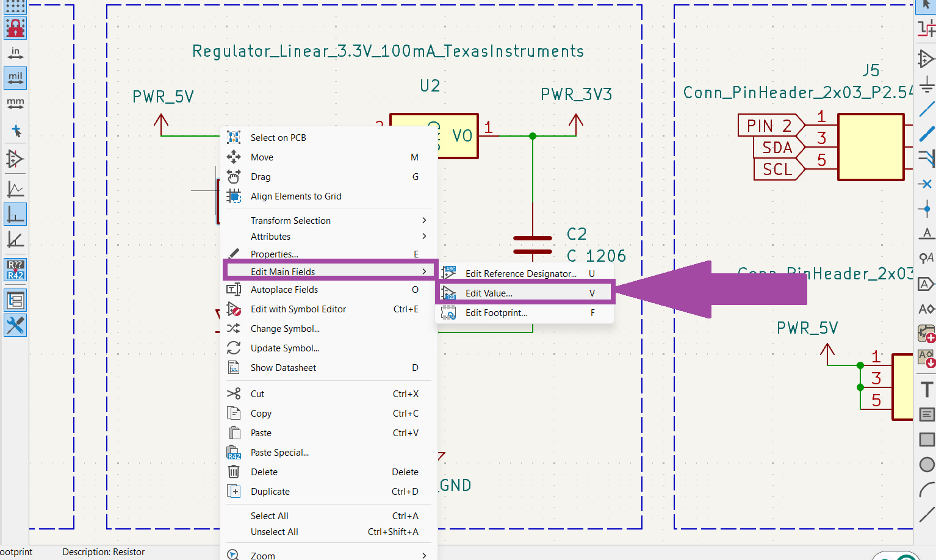
Task: Switch units to inches
Action: (x=15, y=53)
